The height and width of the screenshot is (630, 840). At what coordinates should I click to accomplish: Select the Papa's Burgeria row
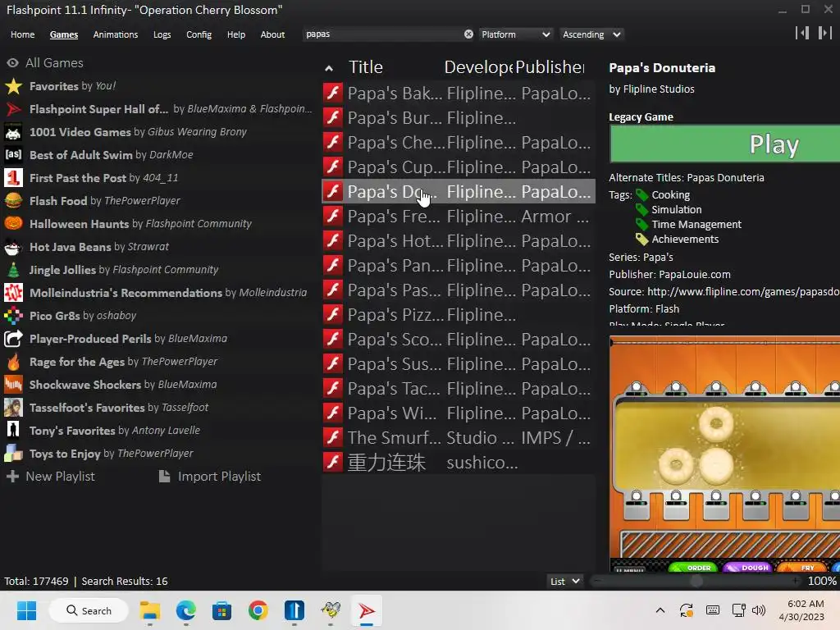(459, 118)
